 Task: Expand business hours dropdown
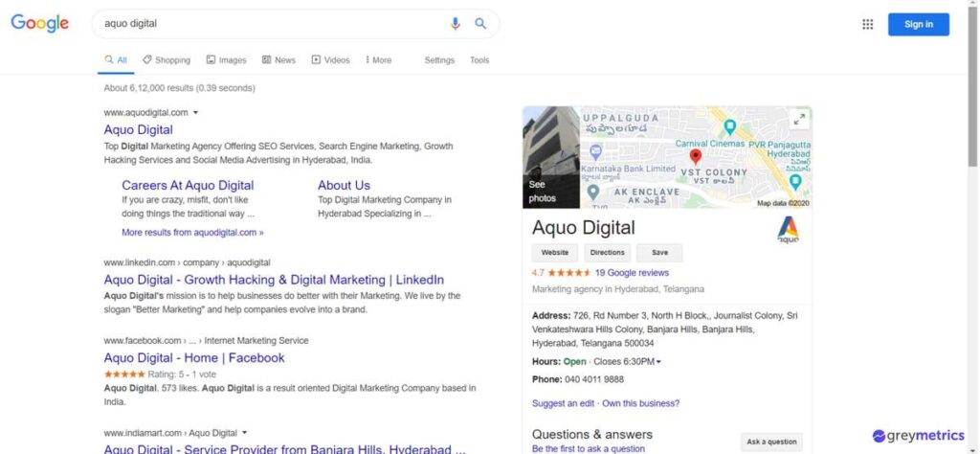point(658,362)
